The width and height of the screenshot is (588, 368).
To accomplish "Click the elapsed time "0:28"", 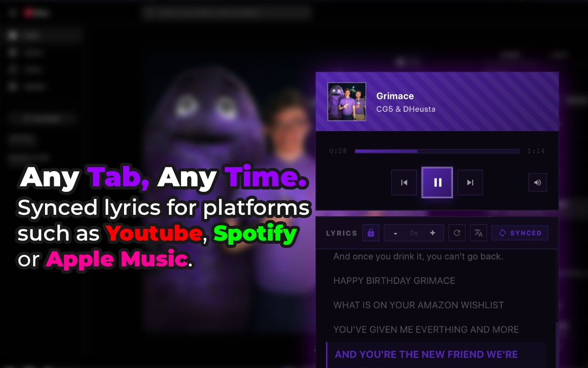I will [x=338, y=151].
